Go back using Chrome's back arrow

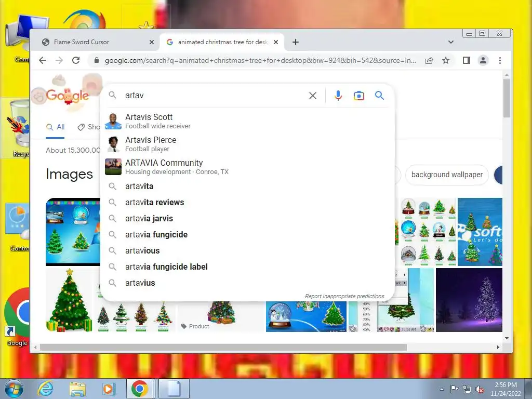click(x=43, y=60)
